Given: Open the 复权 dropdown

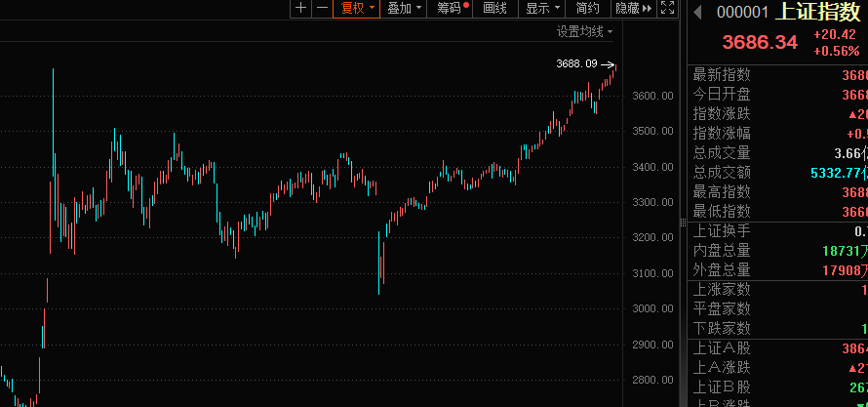Looking at the screenshot, I should click(x=357, y=8).
